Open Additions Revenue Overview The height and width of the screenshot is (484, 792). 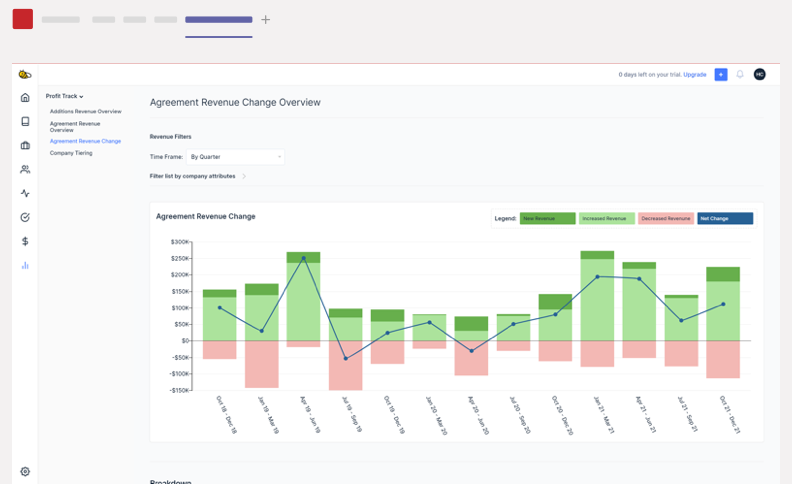[85, 111]
